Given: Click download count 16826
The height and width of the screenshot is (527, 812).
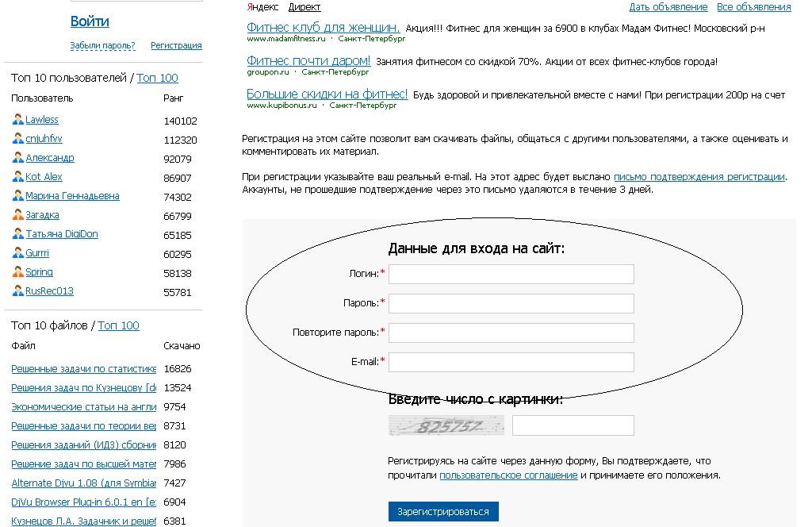Looking at the screenshot, I should click(x=178, y=369).
